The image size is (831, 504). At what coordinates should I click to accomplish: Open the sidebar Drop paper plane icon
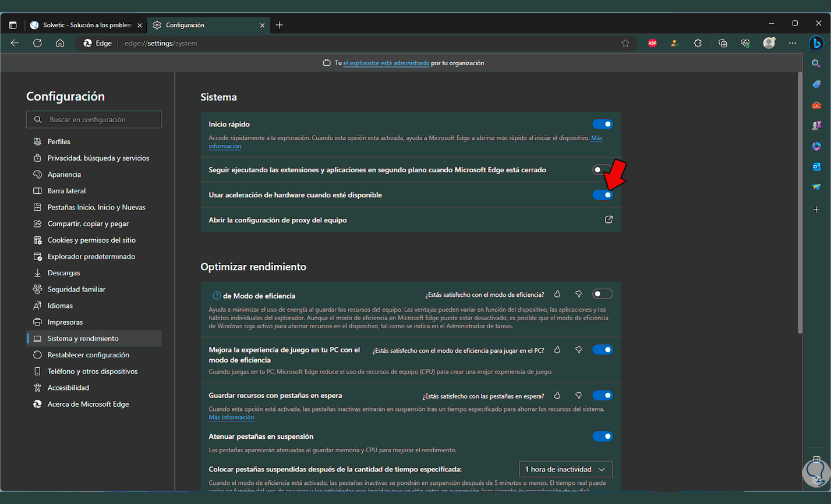pos(816,187)
